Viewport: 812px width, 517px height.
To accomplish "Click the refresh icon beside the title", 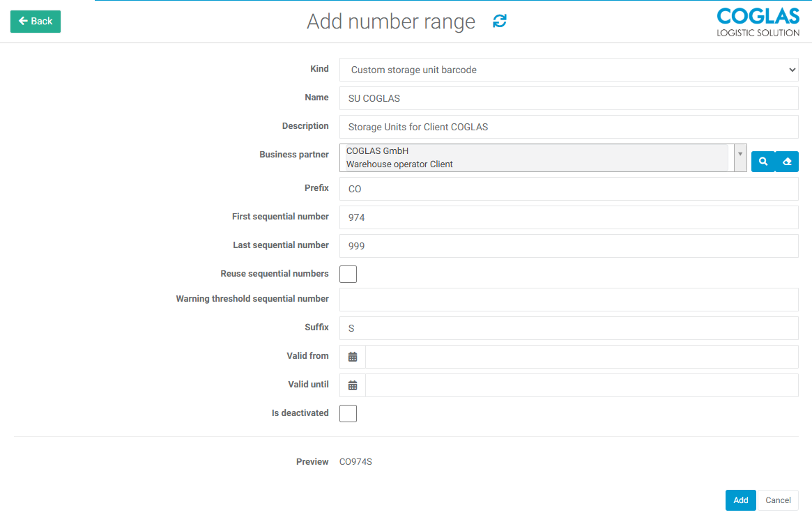I will tap(500, 22).
